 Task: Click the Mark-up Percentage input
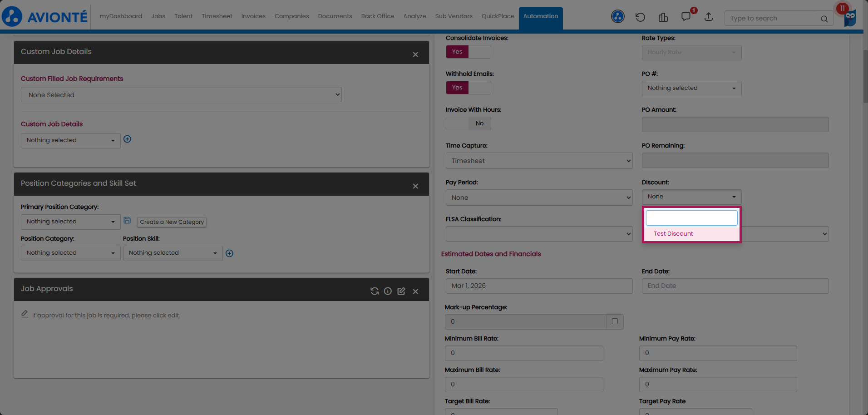(x=526, y=322)
